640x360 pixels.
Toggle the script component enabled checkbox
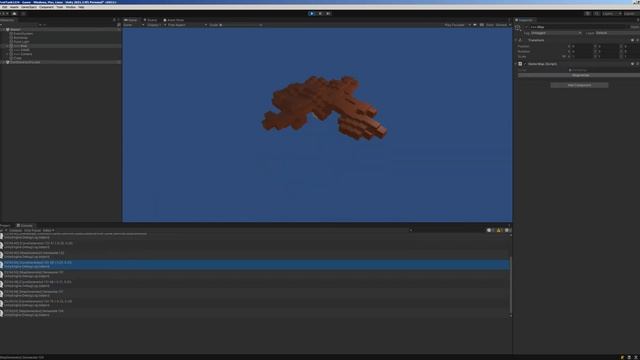pos(525,64)
